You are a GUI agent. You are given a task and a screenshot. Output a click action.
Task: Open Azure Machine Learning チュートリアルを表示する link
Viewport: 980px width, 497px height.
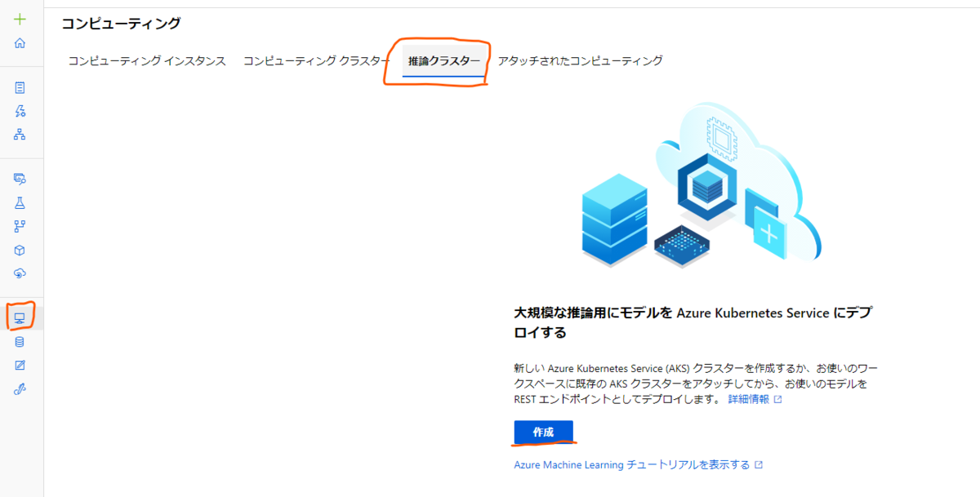click(631, 464)
